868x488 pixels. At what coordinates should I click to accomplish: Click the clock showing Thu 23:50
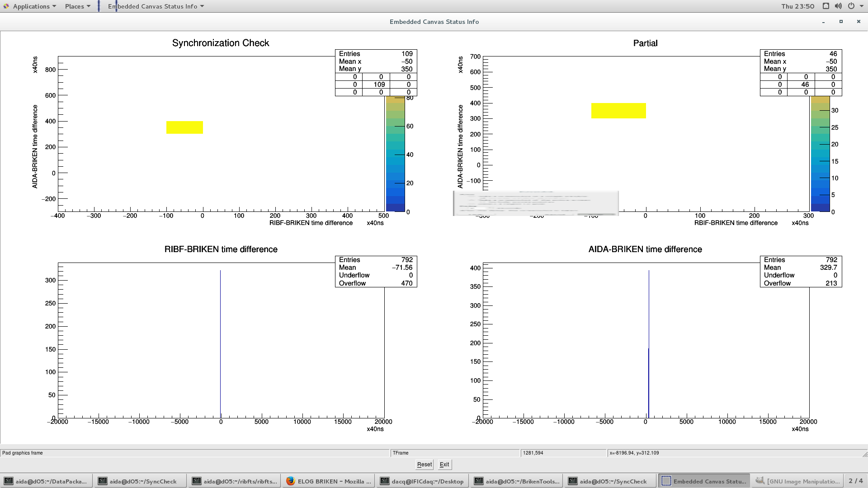tap(797, 6)
